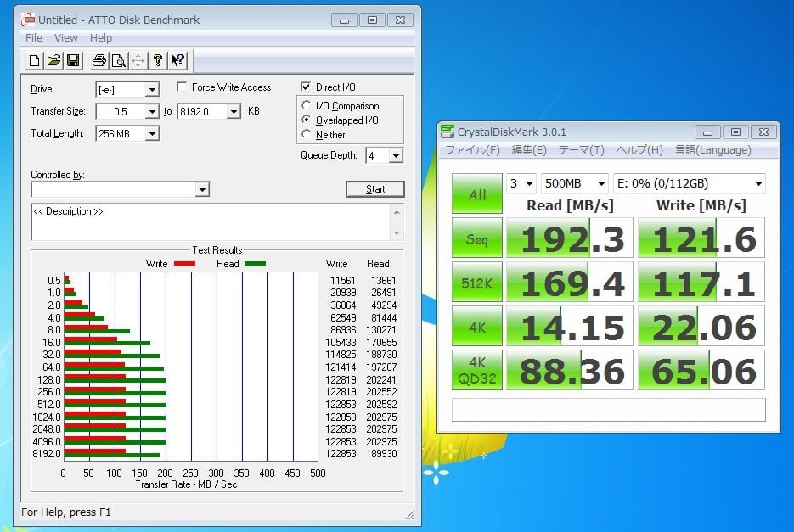The width and height of the screenshot is (794, 532).
Task: Open ファイル(F) menu in CrystalDiskMark
Action: (472, 150)
